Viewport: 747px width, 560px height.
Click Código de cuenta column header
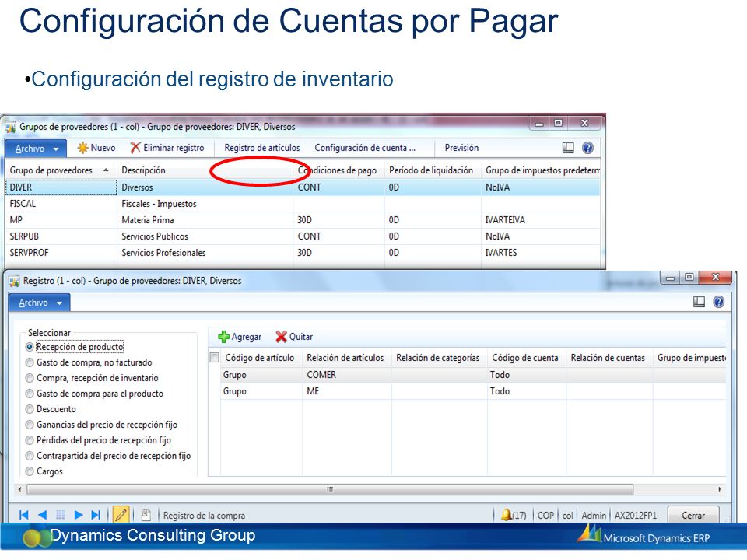click(525, 358)
